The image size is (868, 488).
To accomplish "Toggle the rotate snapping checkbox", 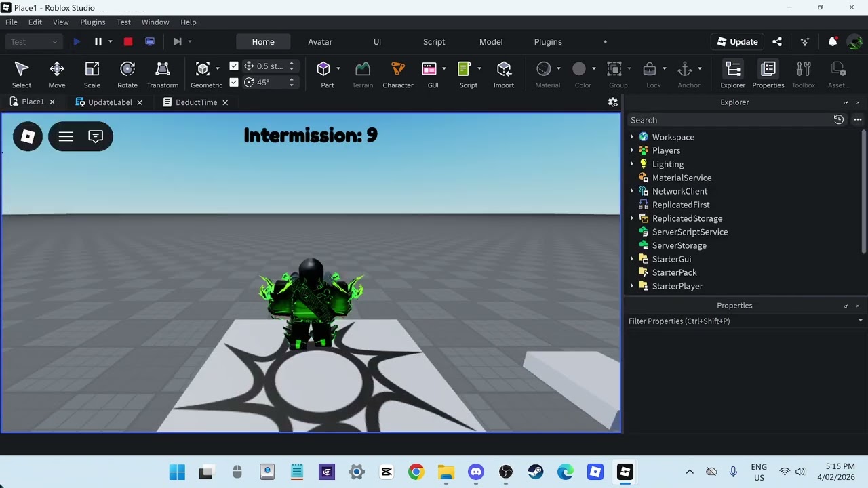I will [234, 82].
